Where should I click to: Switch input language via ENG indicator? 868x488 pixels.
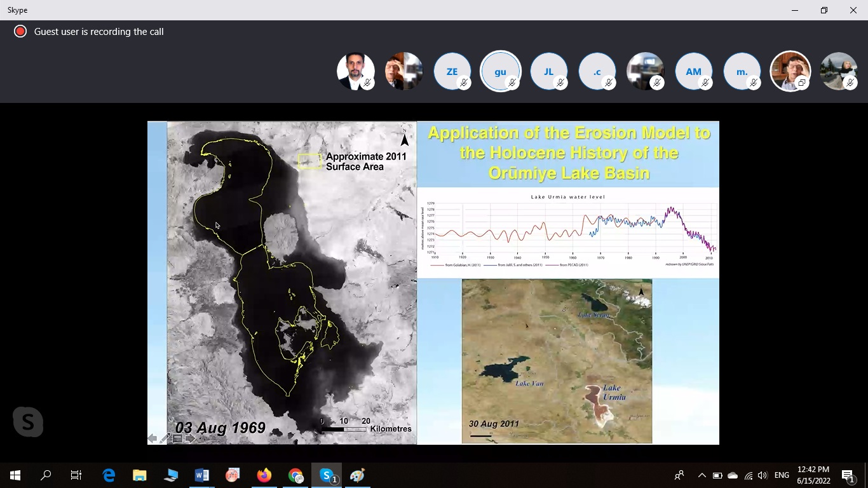pos(782,475)
